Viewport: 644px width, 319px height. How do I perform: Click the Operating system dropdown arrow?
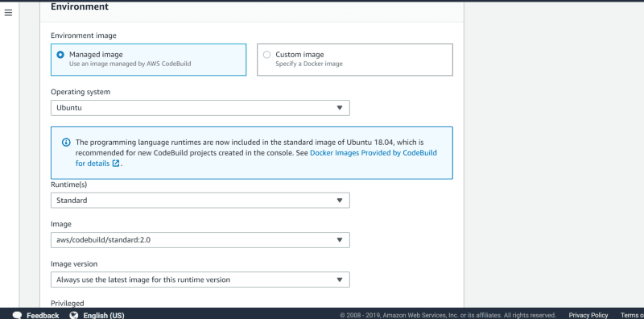click(x=339, y=108)
